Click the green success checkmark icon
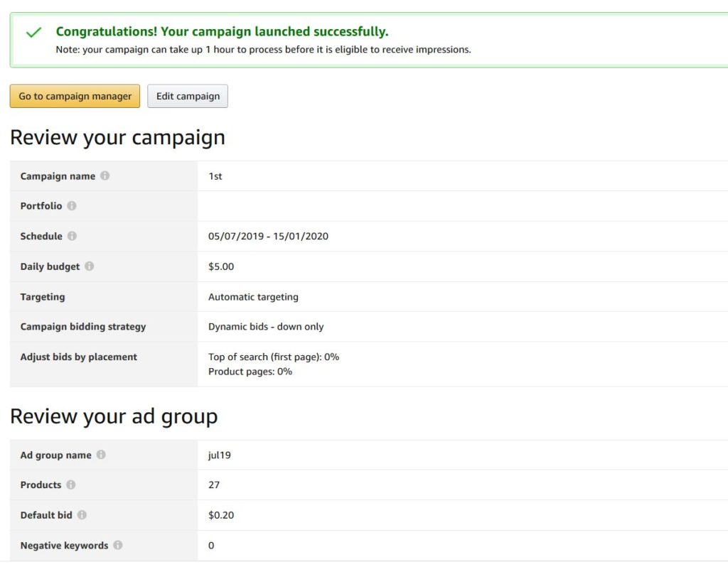 pos(33,33)
